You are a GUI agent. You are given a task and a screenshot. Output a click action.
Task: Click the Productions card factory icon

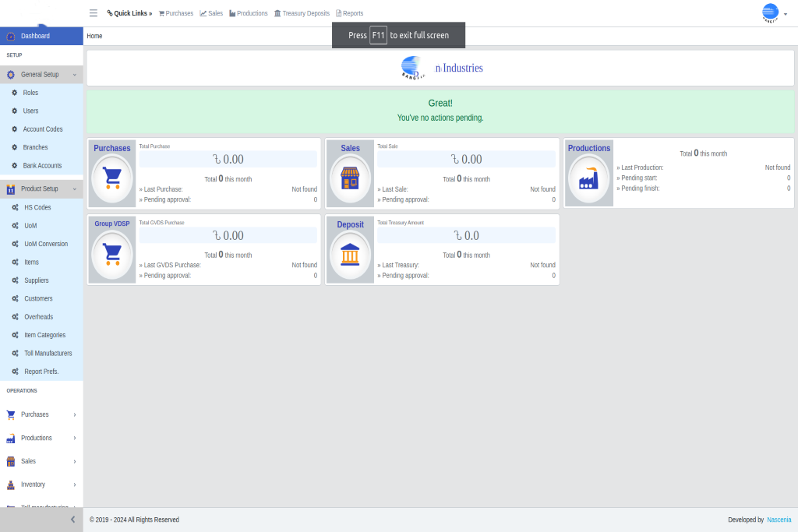[x=589, y=178]
